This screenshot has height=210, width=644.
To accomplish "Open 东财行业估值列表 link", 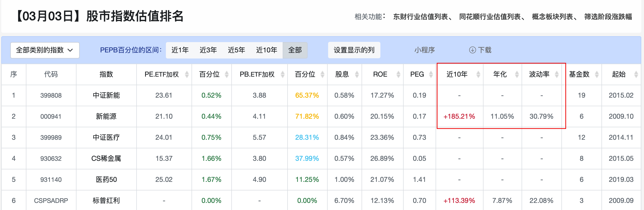I will [x=420, y=17].
